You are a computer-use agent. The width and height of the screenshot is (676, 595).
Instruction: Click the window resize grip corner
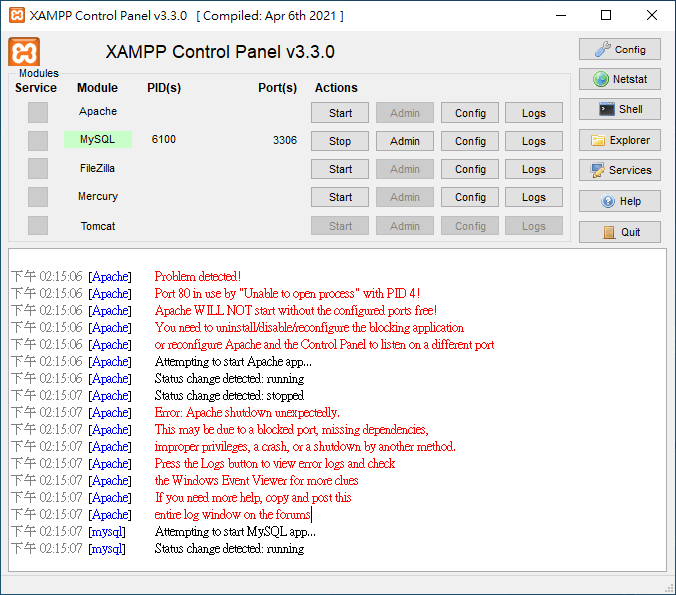(x=670, y=588)
